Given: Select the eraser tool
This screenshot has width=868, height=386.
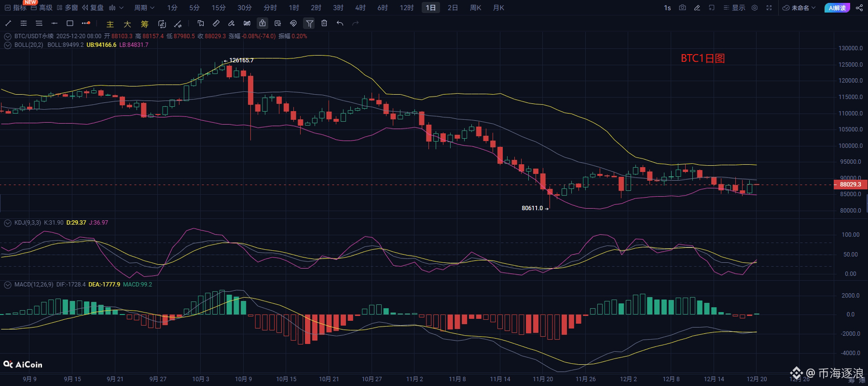Looking at the screenshot, I should (x=232, y=23).
